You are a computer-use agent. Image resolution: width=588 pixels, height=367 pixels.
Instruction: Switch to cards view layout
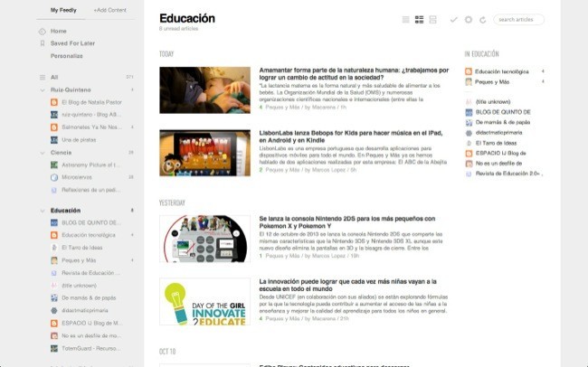(432, 19)
